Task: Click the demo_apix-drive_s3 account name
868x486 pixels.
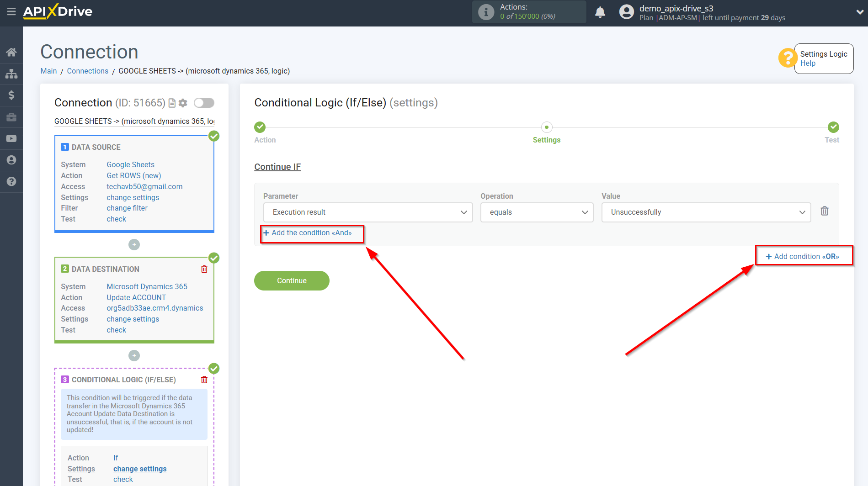Action: (676, 8)
